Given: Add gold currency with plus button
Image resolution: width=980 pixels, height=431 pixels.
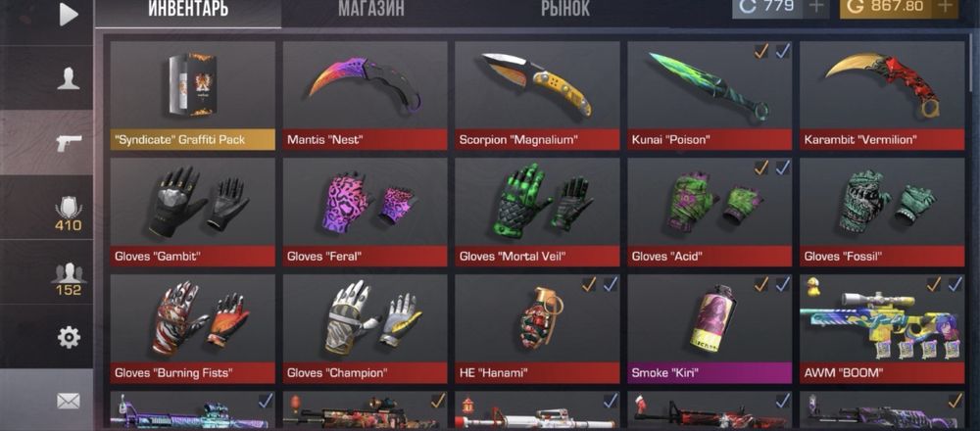Looking at the screenshot, I should [945, 7].
